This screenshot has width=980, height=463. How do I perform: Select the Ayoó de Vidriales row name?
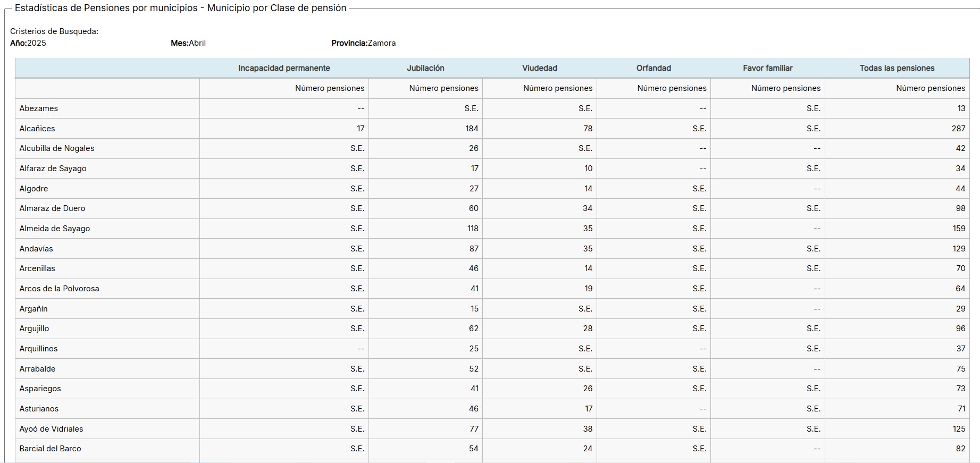[51, 429]
